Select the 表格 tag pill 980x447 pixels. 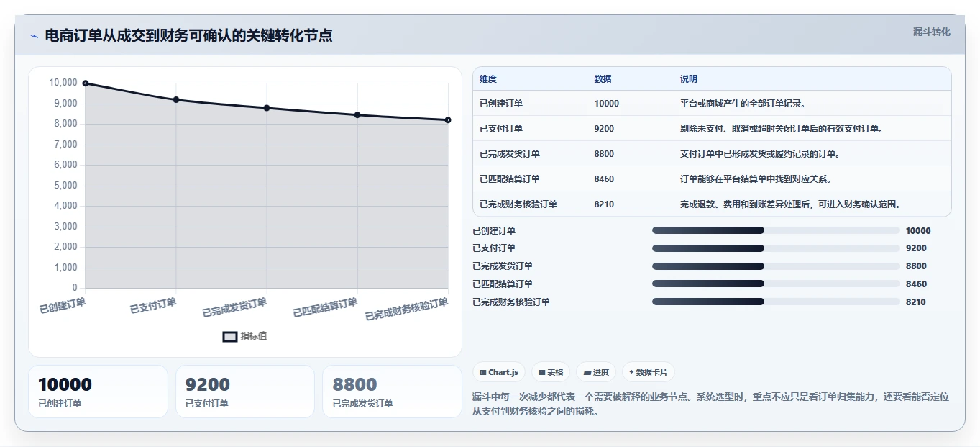point(551,372)
